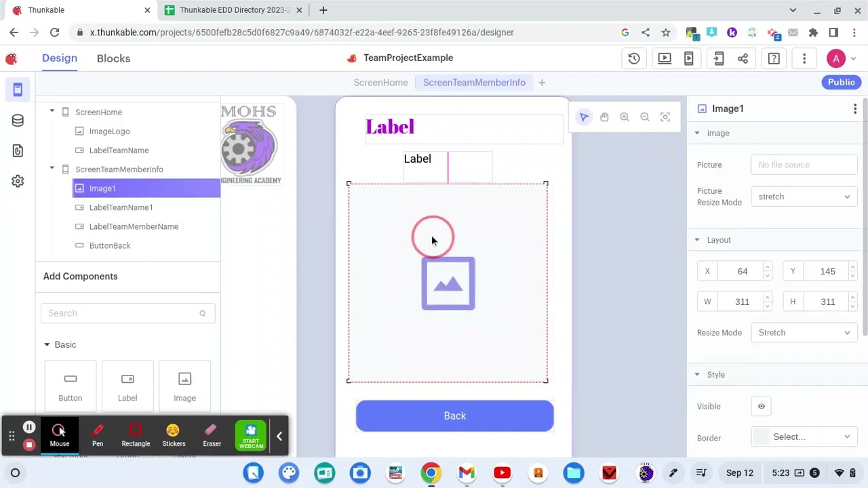
Task: Open the Image1 properties three-dot menu
Action: click(855, 108)
